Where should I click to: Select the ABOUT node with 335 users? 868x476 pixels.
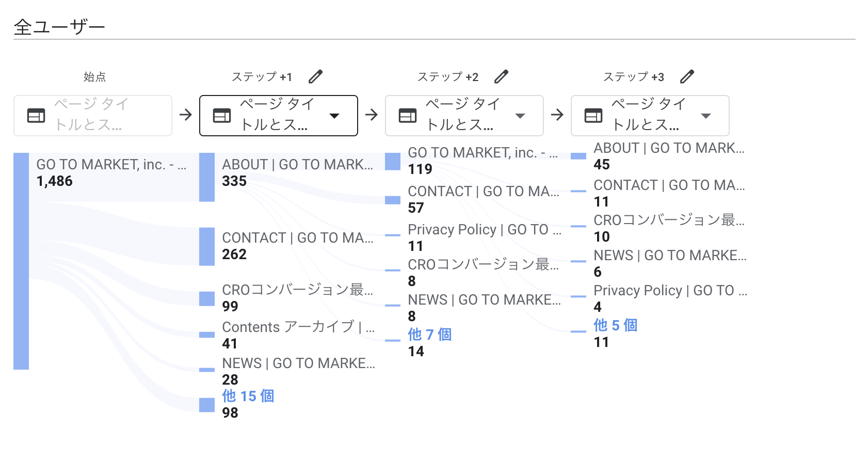[x=207, y=177]
